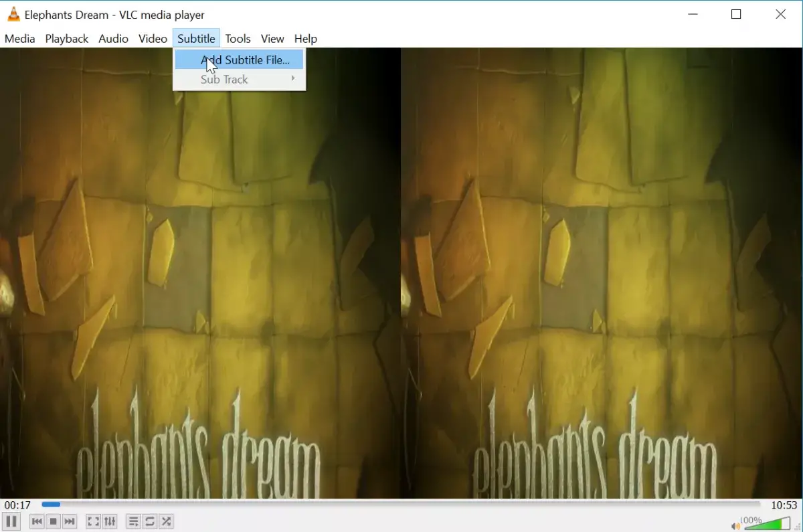Image resolution: width=803 pixels, height=532 pixels.
Task: Toggle loop repeat mode
Action: [x=150, y=521]
